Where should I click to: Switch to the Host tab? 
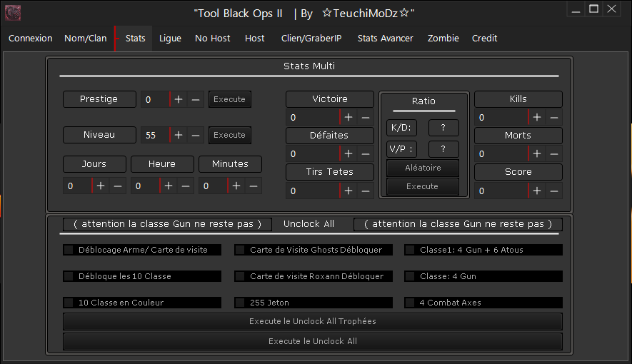click(x=255, y=39)
